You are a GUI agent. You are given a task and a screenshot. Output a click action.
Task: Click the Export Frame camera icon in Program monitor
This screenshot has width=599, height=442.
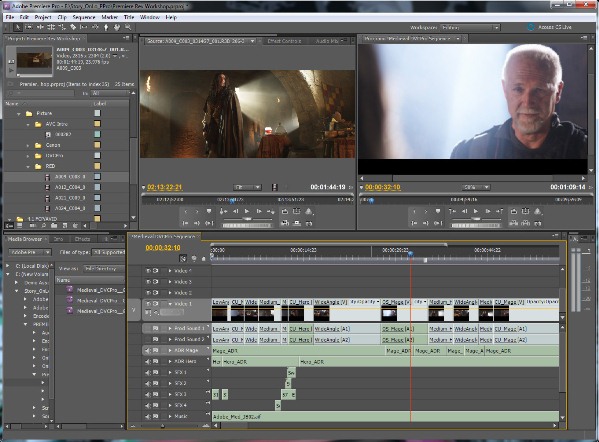point(537,223)
